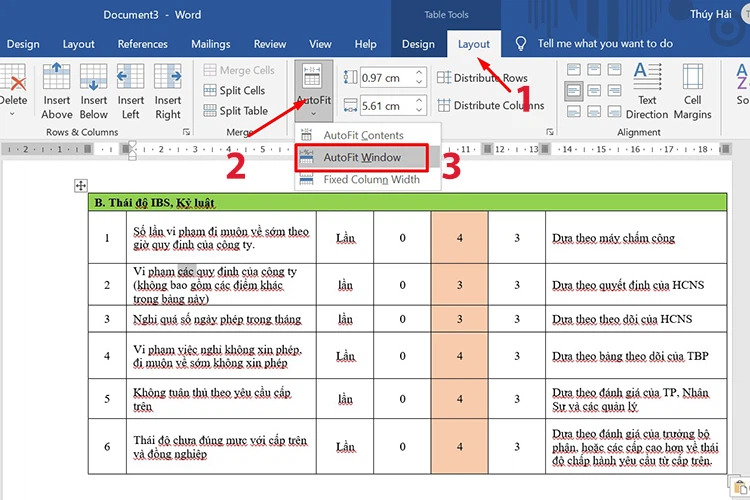The width and height of the screenshot is (750, 500).
Task: Open the View tab
Action: (320, 44)
